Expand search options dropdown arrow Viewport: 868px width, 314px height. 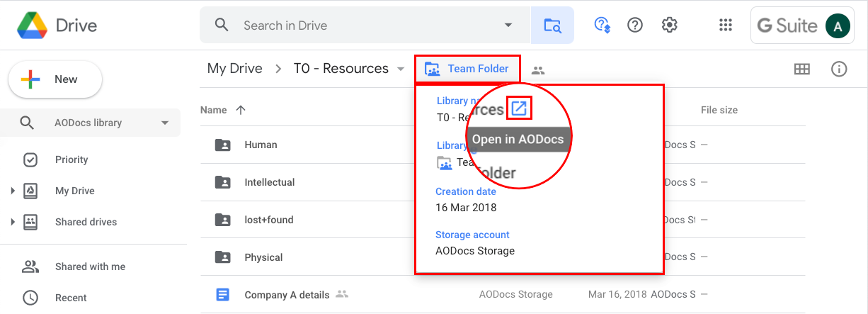(x=508, y=26)
